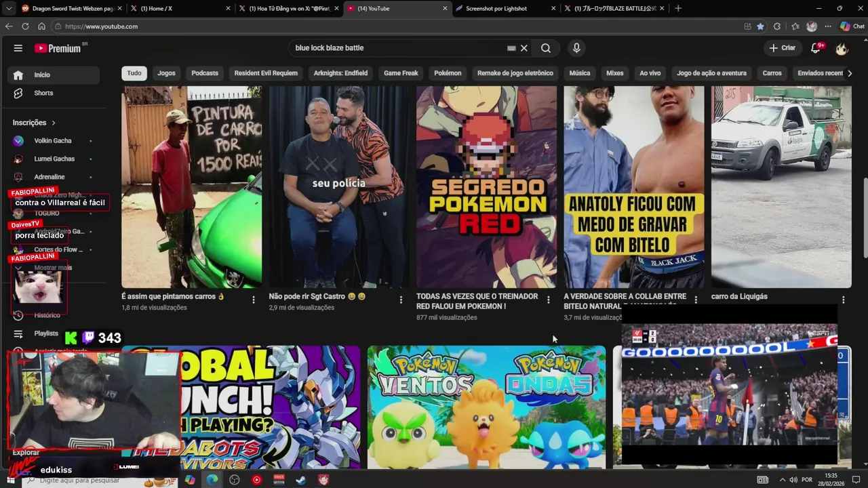Open the YouTube account avatar menu
Image resolution: width=868 pixels, height=488 pixels.
(x=842, y=48)
